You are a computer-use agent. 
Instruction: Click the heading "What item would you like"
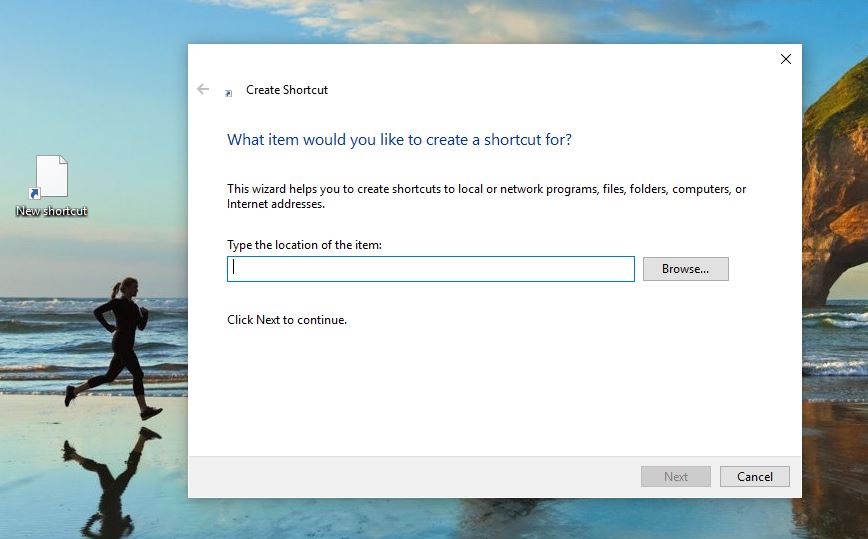[x=399, y=140]
